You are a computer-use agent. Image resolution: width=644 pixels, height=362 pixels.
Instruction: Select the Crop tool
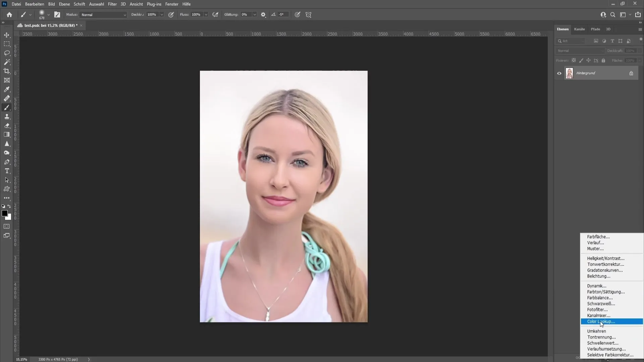pos(7,71)
